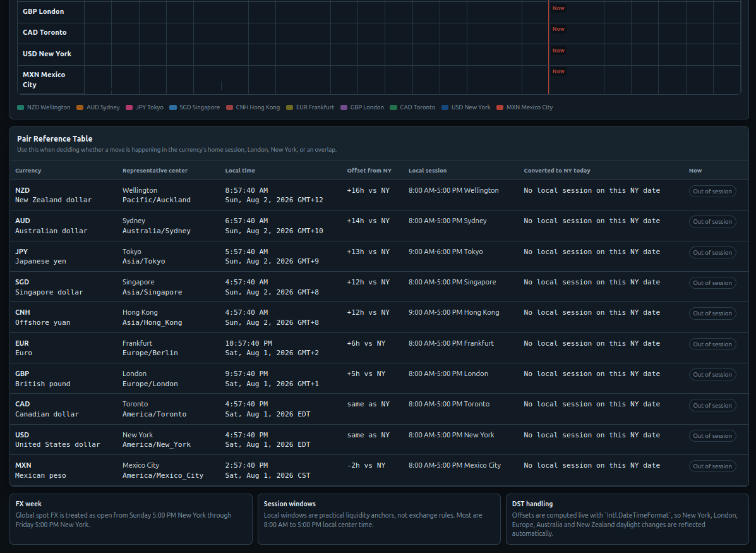Click the Local session column header

[428, 171]
